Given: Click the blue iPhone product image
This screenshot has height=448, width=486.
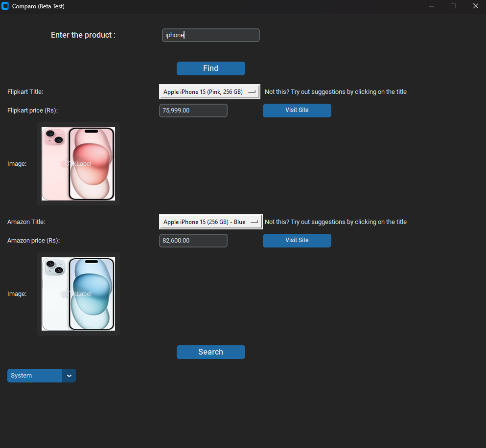Looking at the screenshot, I should click(x=78, y=294).
